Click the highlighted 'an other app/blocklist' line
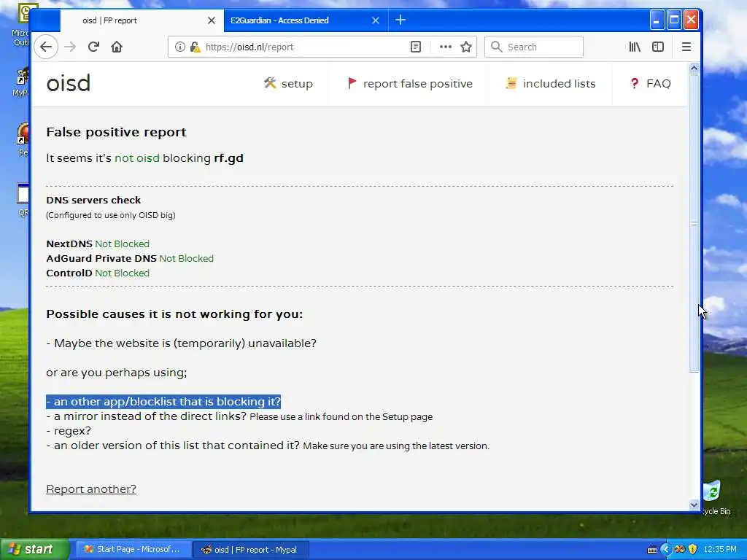The height and width of the screenshot is (560, 747). click(x=163, y=402)
